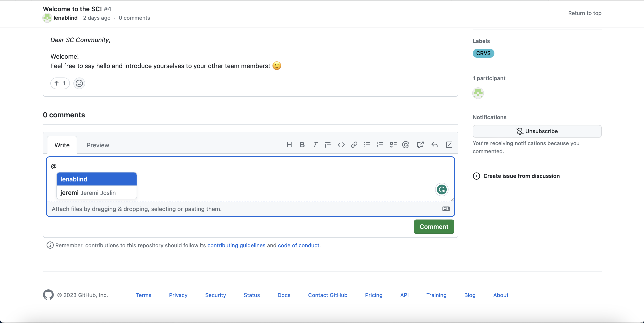Choose jeremi Jeremi Joslin from suggestions
The height and width of the screenshot is (323, 644).
pos(97,192)
